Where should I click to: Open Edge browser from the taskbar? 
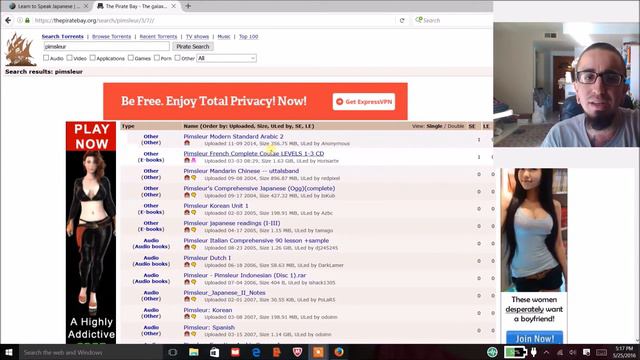coord(256,352)
